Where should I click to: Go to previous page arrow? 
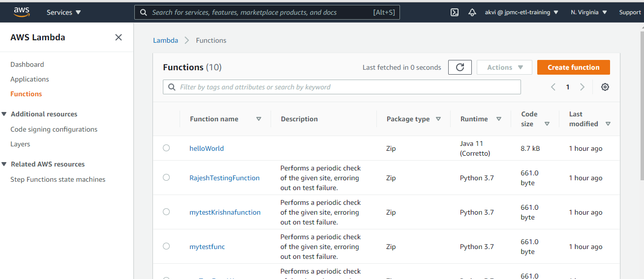tap(553, 87)
